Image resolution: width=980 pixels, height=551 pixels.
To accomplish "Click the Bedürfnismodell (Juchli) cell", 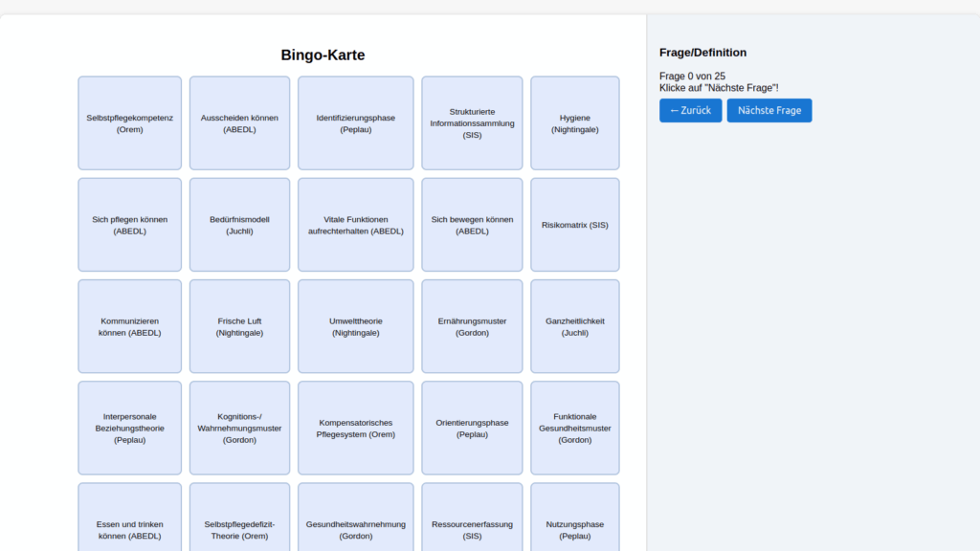I will click(x=239, y=225).
